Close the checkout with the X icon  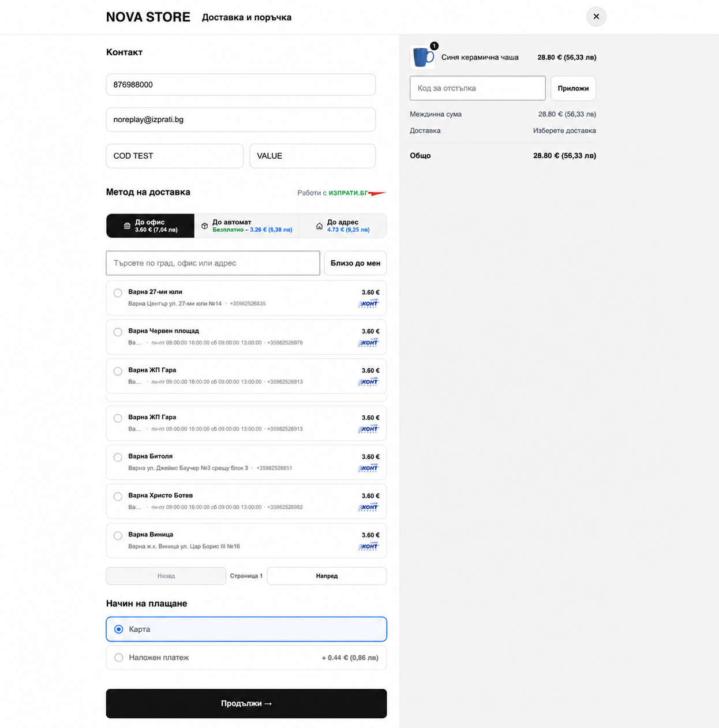pyautogui.click(x=596, y=17)
